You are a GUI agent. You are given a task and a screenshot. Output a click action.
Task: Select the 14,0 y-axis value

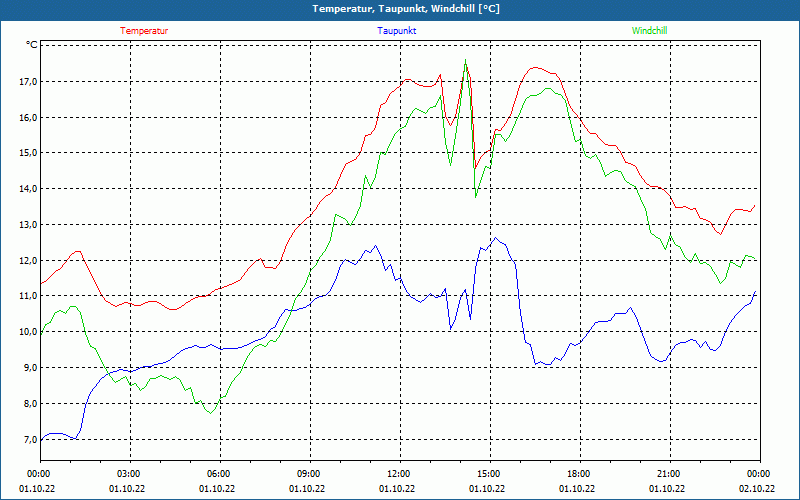point(29,189)
